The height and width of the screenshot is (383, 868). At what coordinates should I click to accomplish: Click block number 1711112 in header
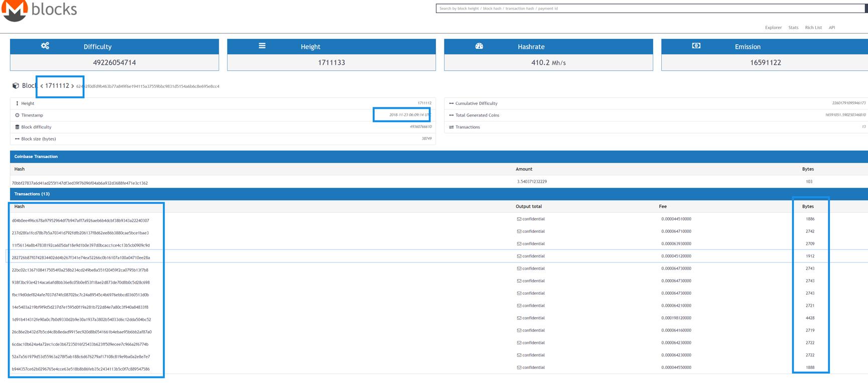click(57, 86)
